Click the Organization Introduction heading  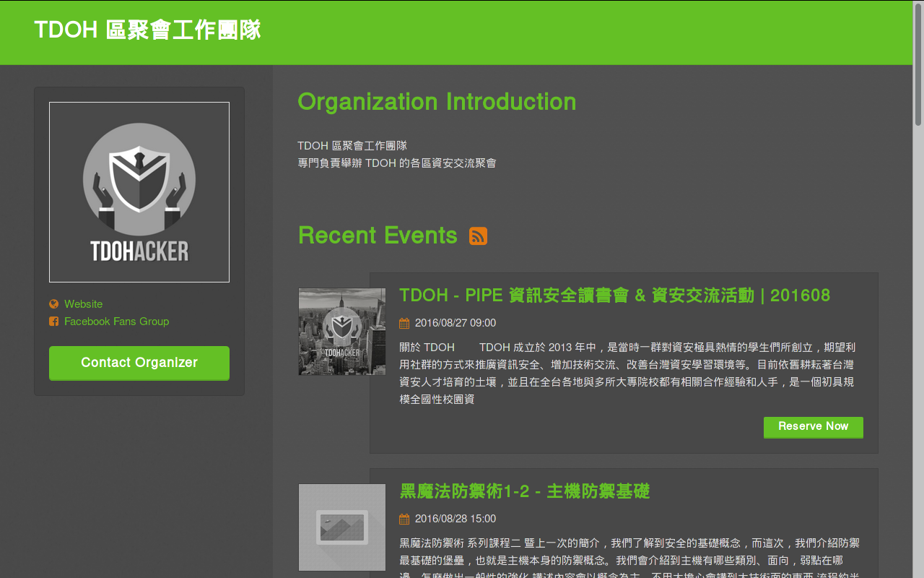437,102
